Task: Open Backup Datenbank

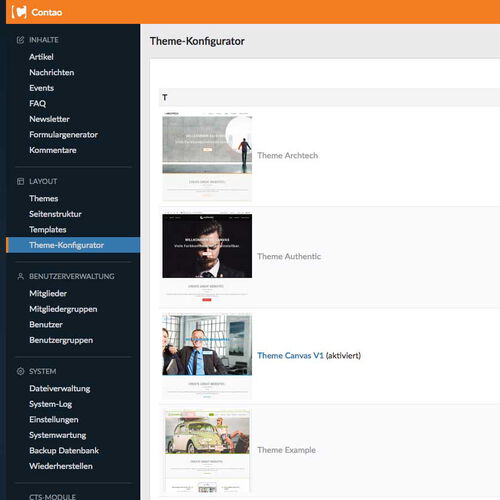Action: (x=64, y=451)
